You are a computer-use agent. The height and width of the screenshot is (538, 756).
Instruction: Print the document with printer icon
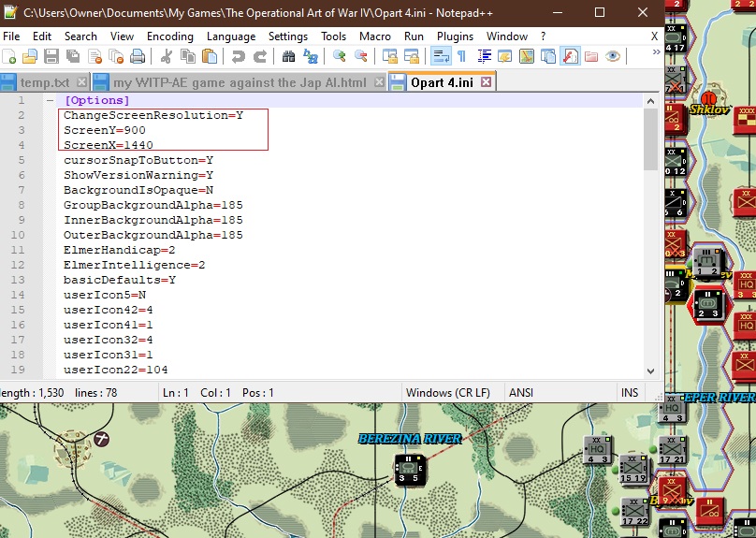pos(138,56)
